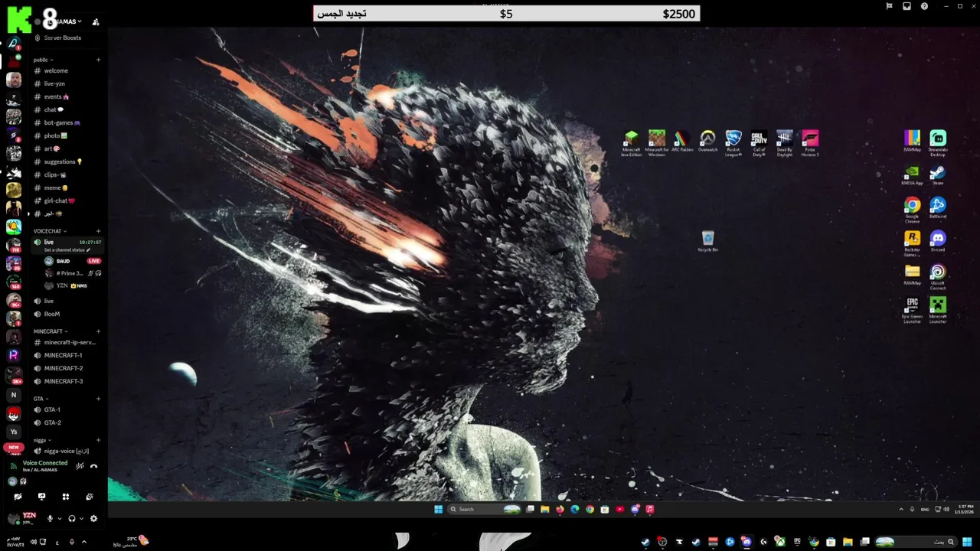The width and height of the screenshot is (980, 551).
Task: Select the NVIDIA App desktop icon
Action: pyautogui.click(x=912, y=175)
